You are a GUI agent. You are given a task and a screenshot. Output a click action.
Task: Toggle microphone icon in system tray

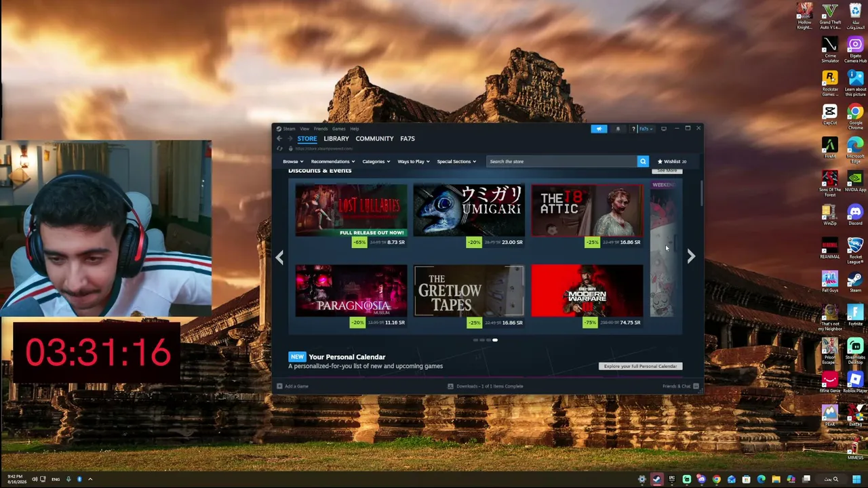pyautogui.click(x=68, y=479)
